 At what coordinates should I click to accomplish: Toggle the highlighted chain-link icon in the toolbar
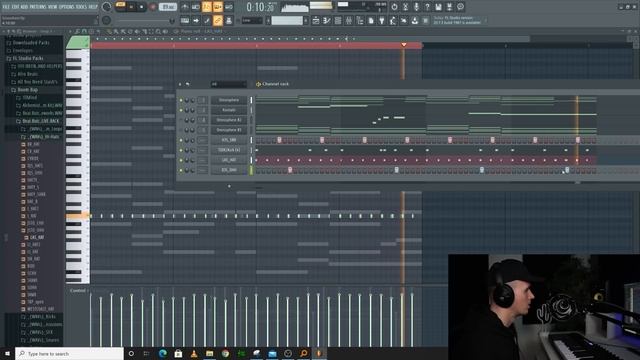click(218, 20)
